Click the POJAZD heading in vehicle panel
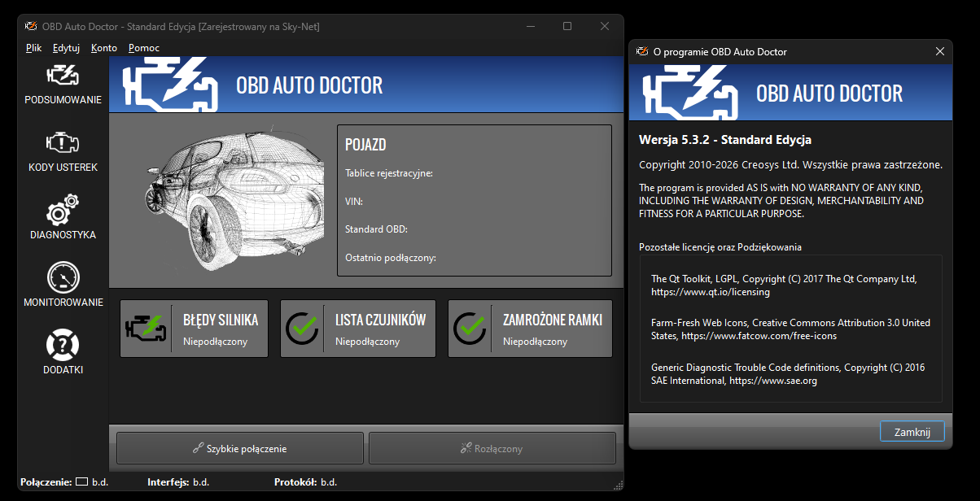Viewport: 980px width, 501px height. click(365, 146)
